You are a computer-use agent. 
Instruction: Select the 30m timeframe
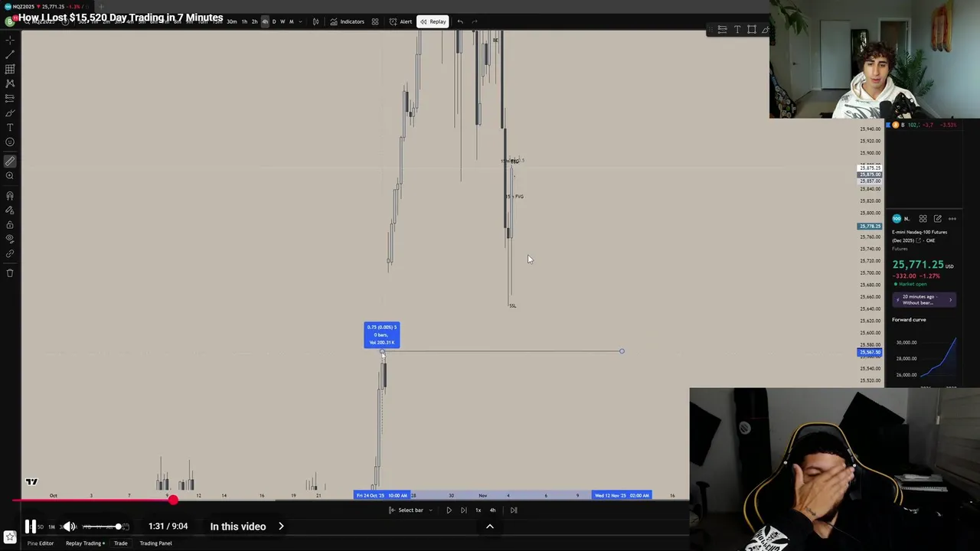coord(231,21)
